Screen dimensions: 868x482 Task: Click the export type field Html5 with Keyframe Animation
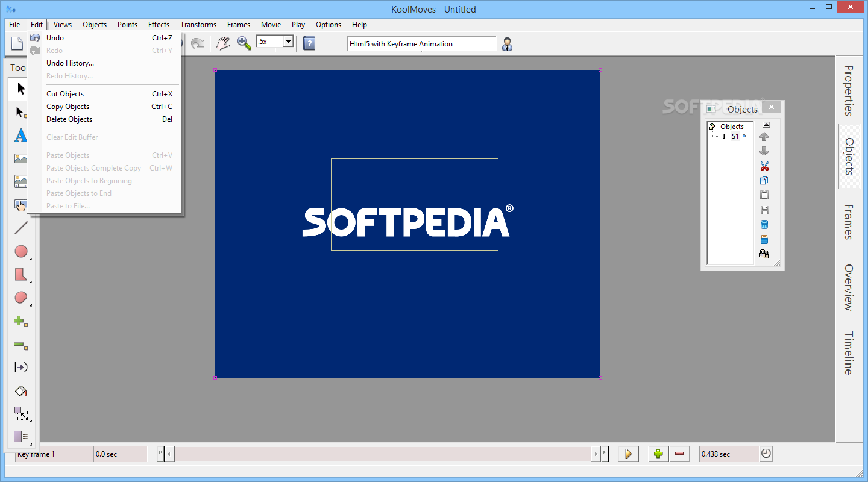pyautogui.click(x=421, y=43)
